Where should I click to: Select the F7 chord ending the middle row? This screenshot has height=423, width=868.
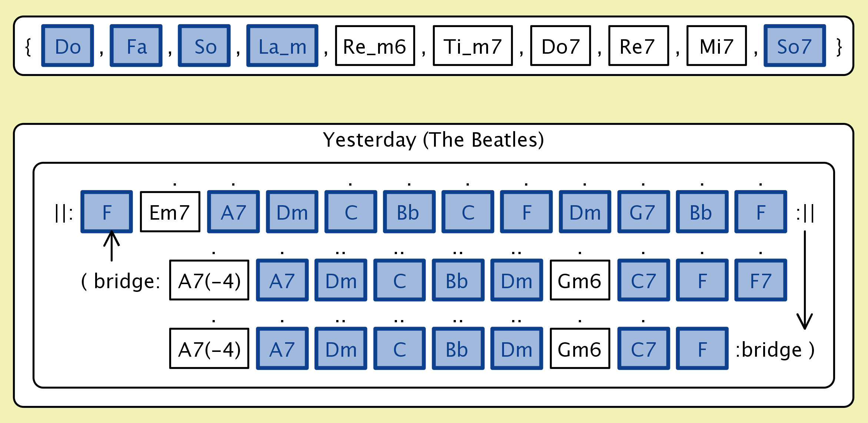click(x=760, y=280)
